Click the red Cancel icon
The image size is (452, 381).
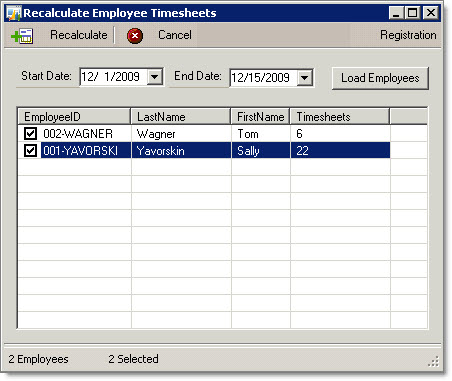point(135,35)
